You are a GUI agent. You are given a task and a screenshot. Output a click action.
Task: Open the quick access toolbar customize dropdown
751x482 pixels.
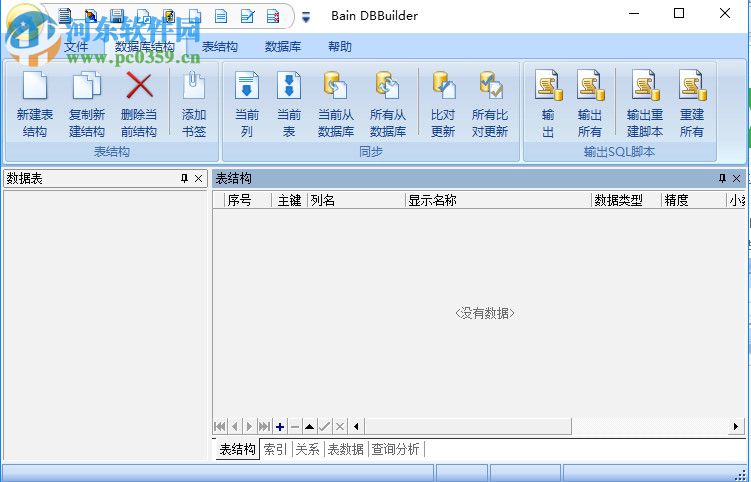(306, 17)
